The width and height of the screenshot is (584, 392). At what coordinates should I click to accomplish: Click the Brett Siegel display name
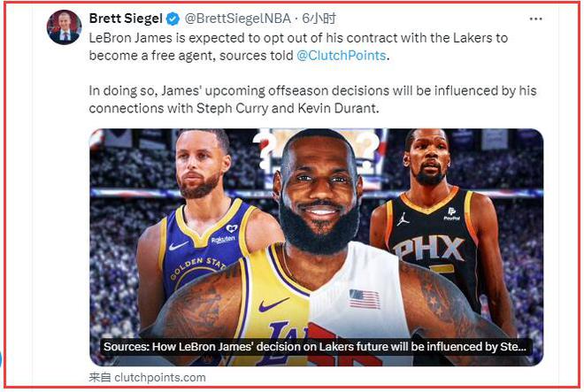pyautogui.click(x=126, y=19)
